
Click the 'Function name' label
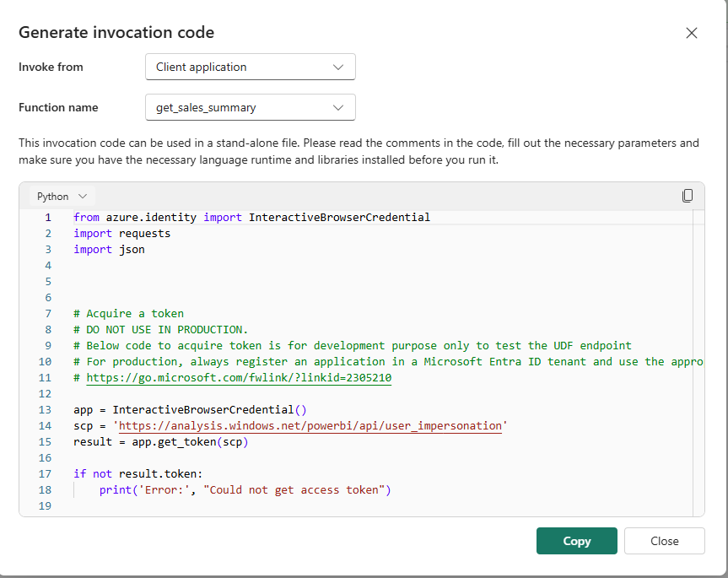coord(58,107)
